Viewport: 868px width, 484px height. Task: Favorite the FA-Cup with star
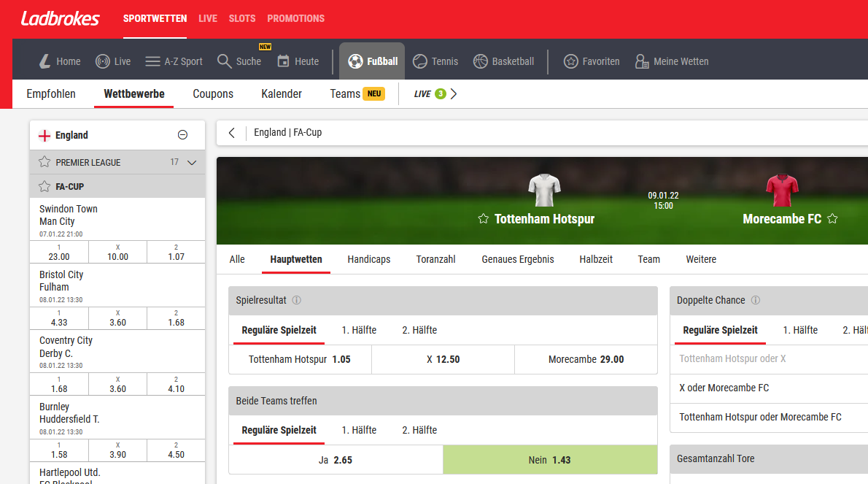click(44, 187)
